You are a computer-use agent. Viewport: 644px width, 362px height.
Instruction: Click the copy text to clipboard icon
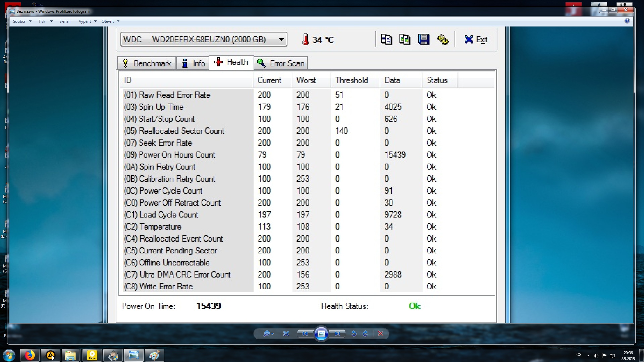(x=386, y=40)
